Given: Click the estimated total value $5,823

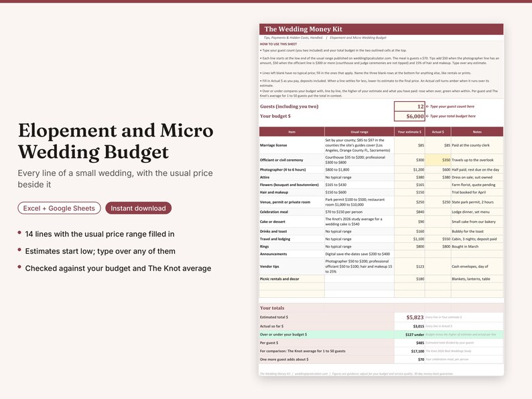Looking at the screenshot, I should click(x=415, y=317).
